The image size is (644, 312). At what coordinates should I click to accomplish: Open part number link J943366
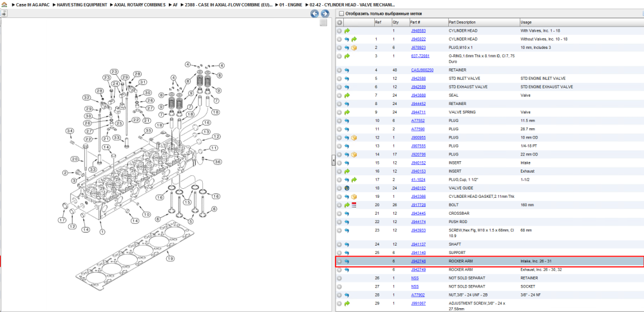418,197
